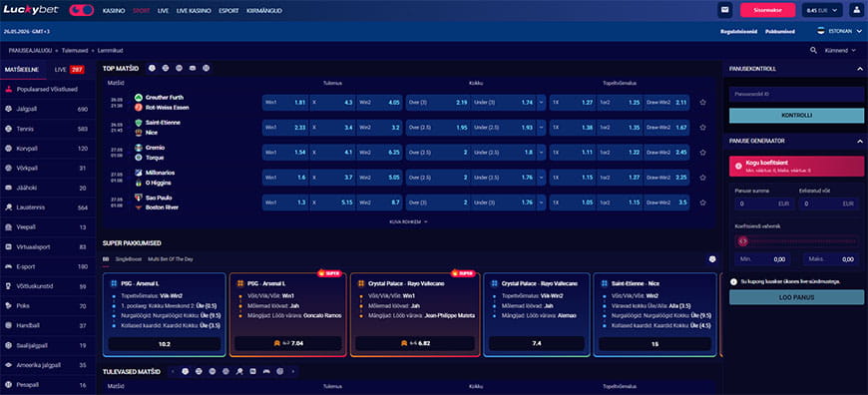
Task: Open the Veepall sport category
Action: 48,227
